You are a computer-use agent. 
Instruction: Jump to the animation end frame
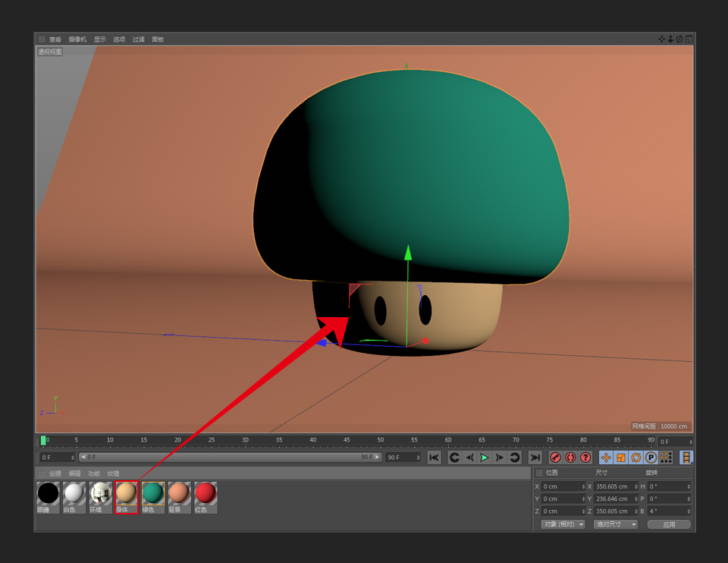pyautogui.click(x=535, y=458)
